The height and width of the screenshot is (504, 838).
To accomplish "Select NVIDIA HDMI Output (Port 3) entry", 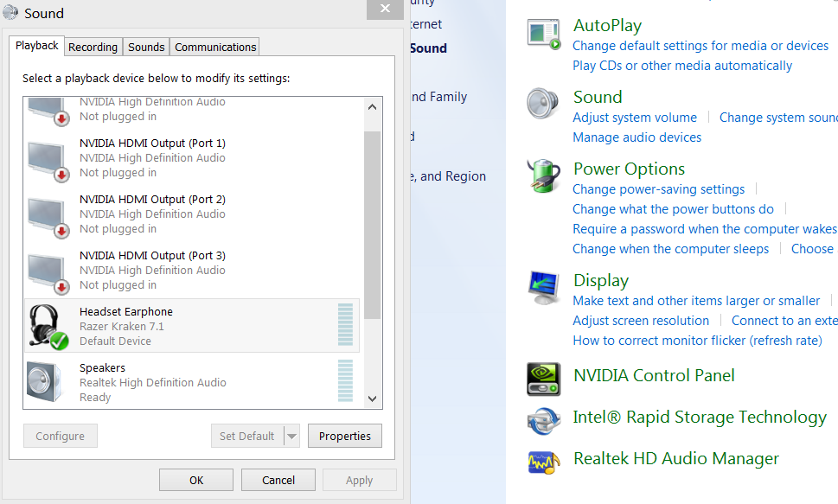I will tap(192, 271).
